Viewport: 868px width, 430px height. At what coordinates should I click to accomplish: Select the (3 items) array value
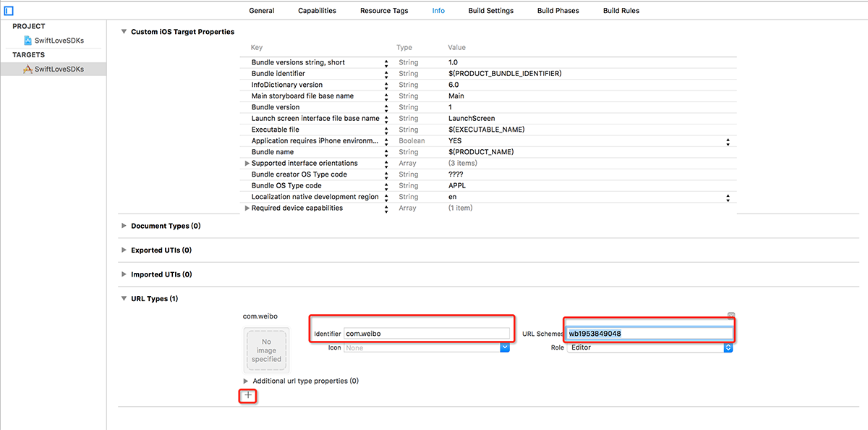click(x=464, y=164)
